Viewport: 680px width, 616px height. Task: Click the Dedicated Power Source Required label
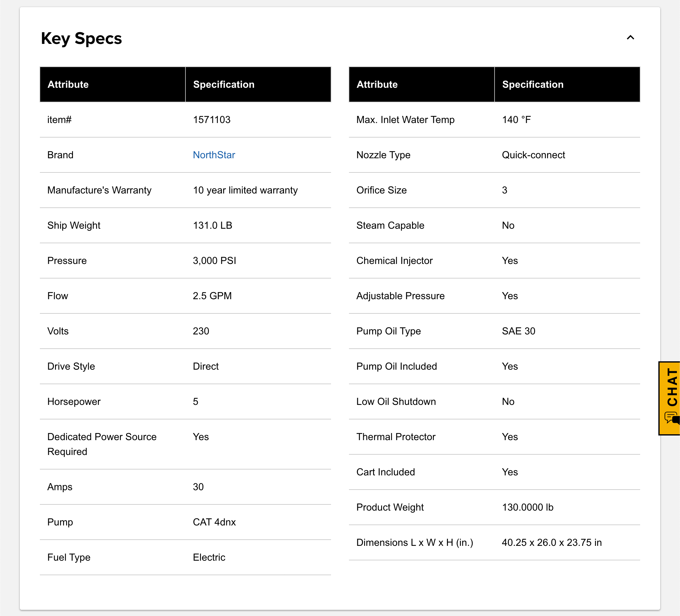point(102,444)
